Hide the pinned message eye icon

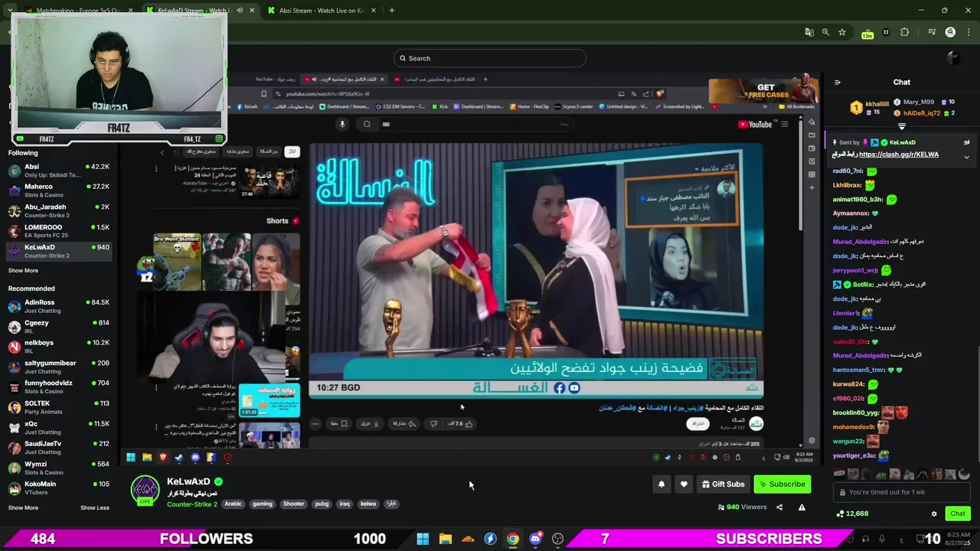(x=966, y=142)
